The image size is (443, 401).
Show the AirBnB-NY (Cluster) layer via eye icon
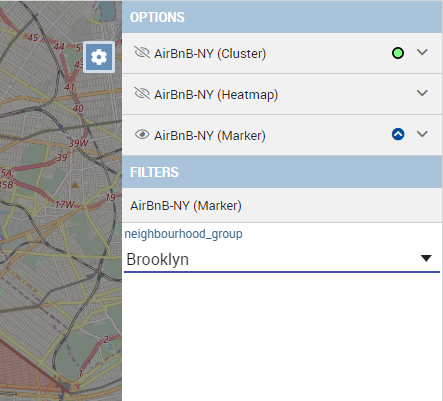point(142,53)
